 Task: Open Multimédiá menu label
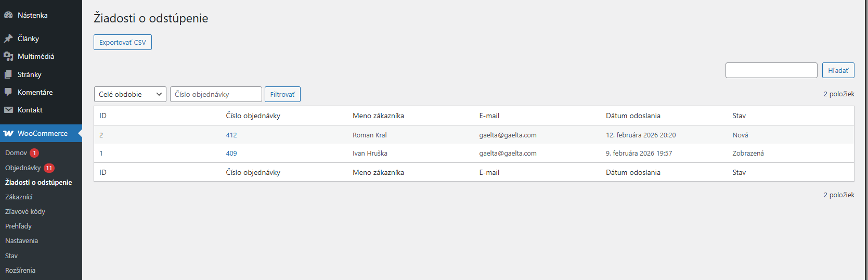[36, 56]
